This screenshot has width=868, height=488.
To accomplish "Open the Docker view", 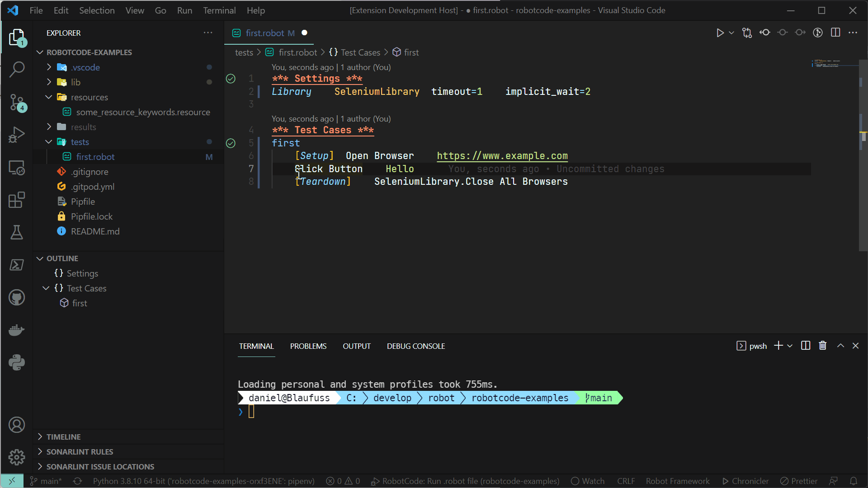I will tap(17, 330).
